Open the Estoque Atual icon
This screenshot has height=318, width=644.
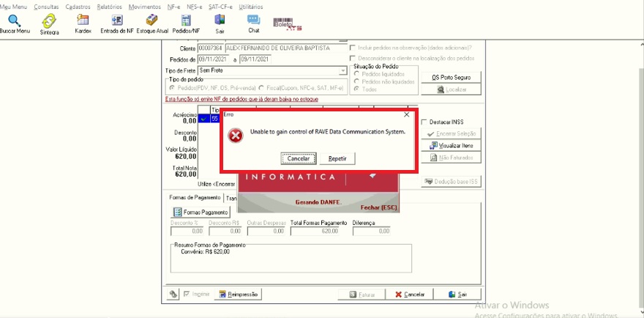pyautogui.click(x=152, y=21)
